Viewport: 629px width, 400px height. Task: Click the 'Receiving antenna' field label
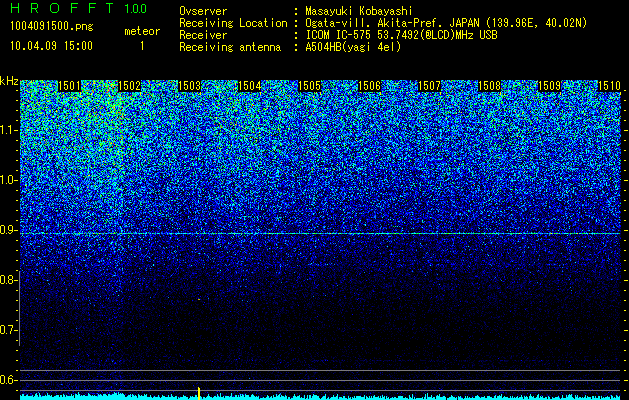tap(230, 47)
